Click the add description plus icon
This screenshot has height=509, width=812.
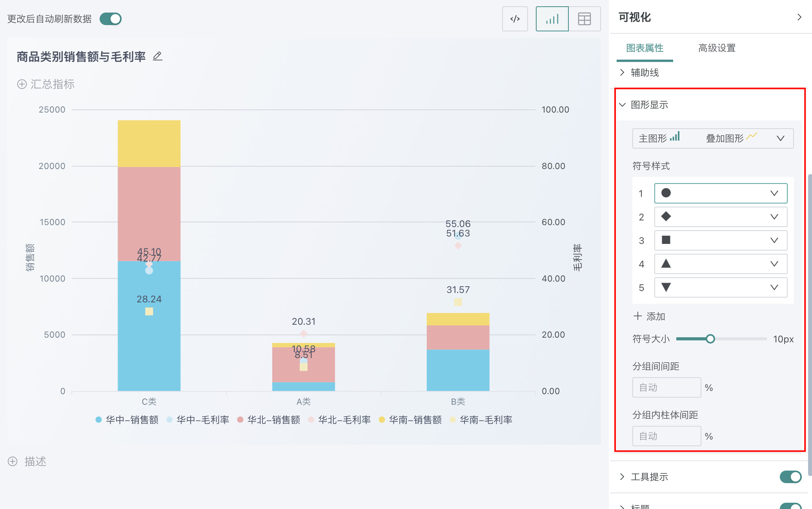click(13, 462)
